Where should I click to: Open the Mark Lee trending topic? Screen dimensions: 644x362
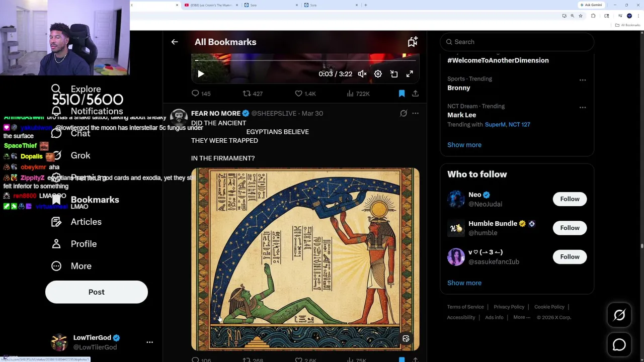(461, 115)
